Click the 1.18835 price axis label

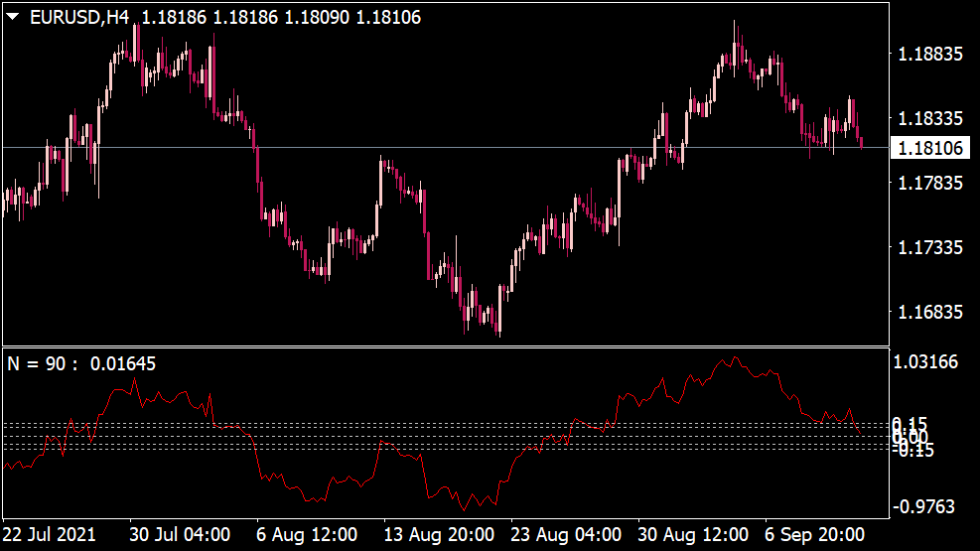(930, 55)
